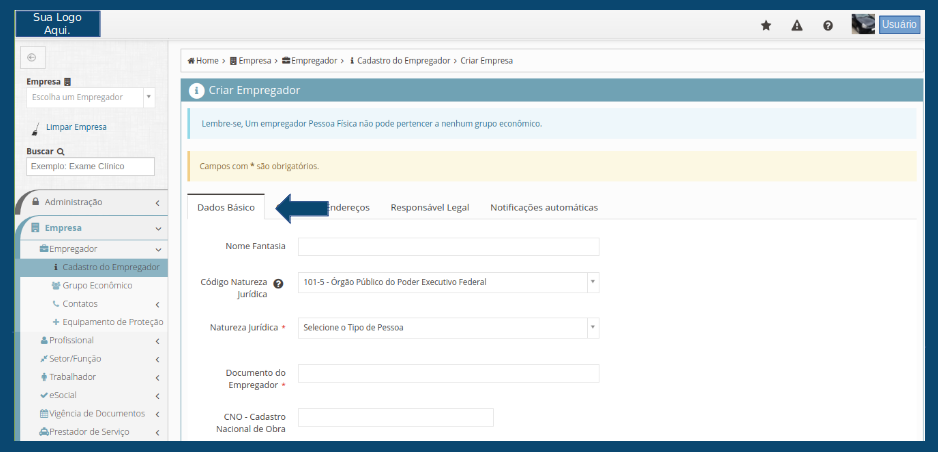
Task: Click CNO Cadastro Nacional de Obra field
Action: [395, 417]
